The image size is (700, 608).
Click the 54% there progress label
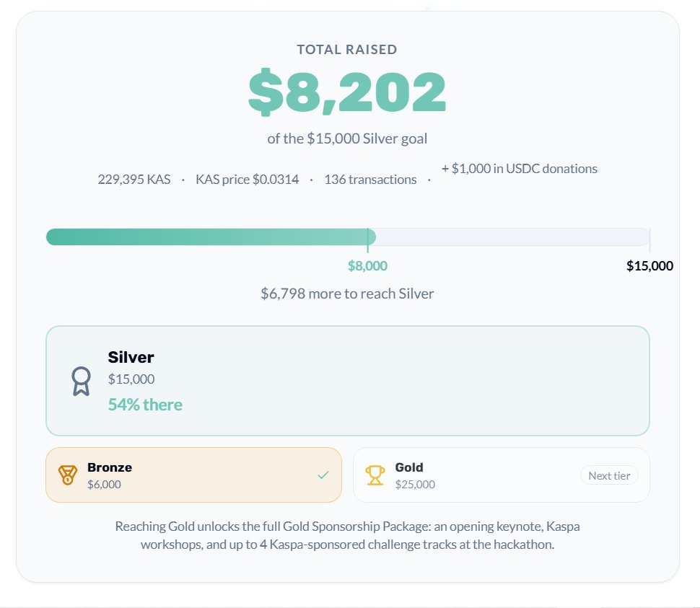(145, 405)
